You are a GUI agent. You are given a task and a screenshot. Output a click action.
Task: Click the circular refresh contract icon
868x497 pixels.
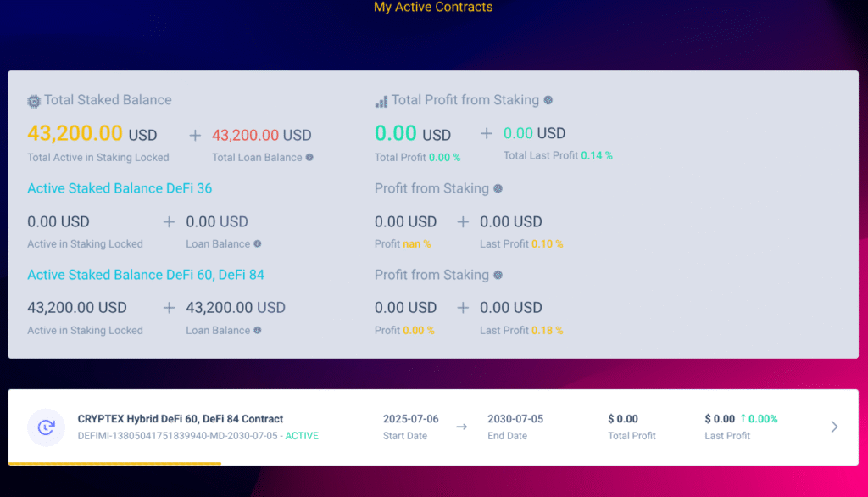(x=46, y=427)
